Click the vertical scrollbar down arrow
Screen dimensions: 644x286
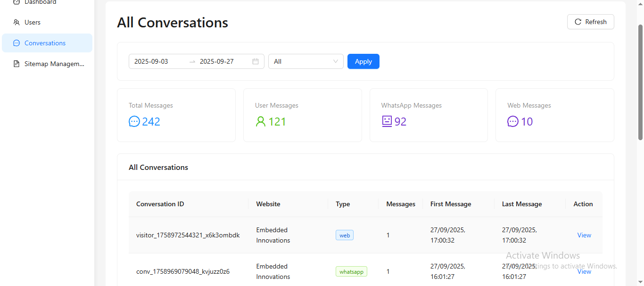click(x=640, y=282)
